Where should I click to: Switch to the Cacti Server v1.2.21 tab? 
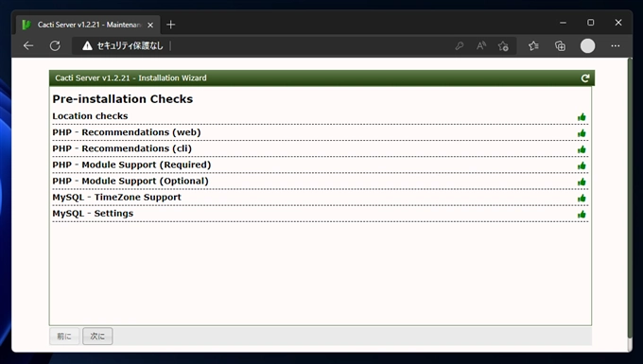88,25
